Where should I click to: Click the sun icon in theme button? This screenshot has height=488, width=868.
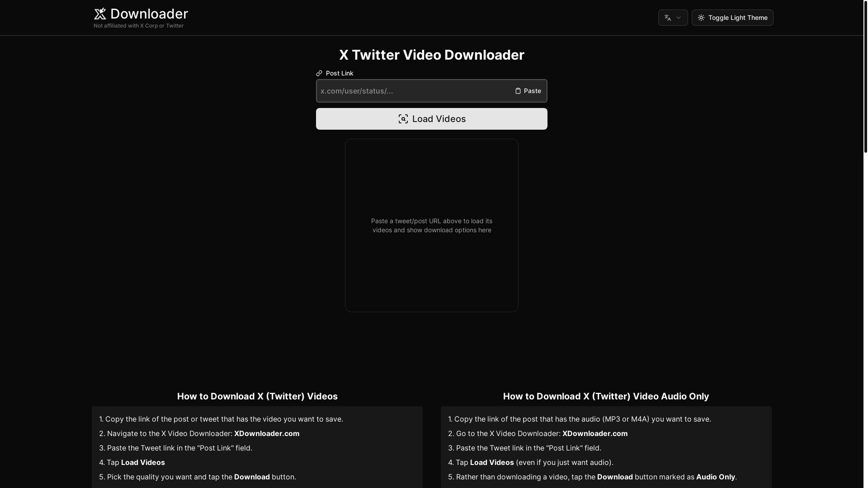(701, 18)
